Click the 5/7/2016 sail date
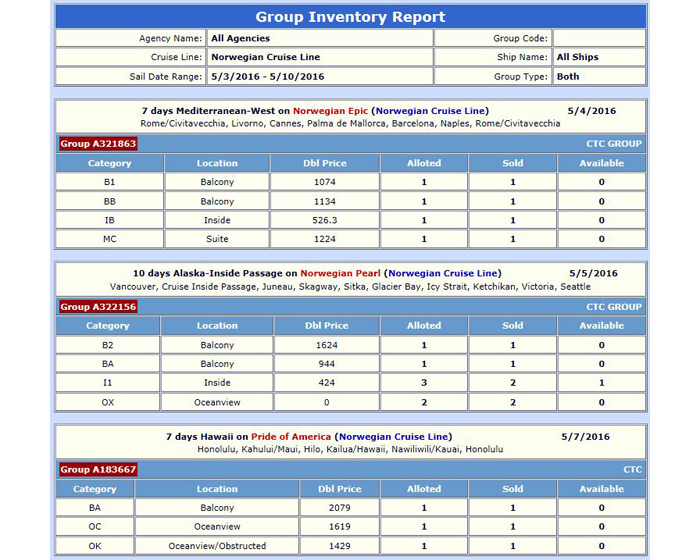The image size is (700, 560). [585, 437]
